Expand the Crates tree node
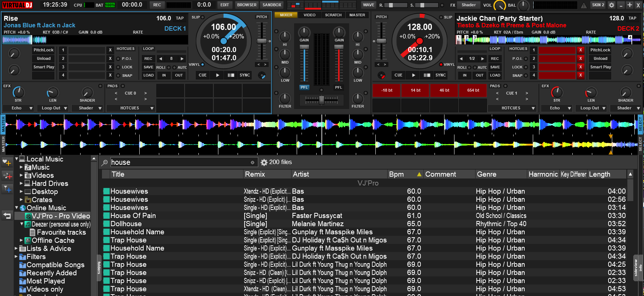The width and height of the screenshot is (644, 296). click(x=21, y=200)
